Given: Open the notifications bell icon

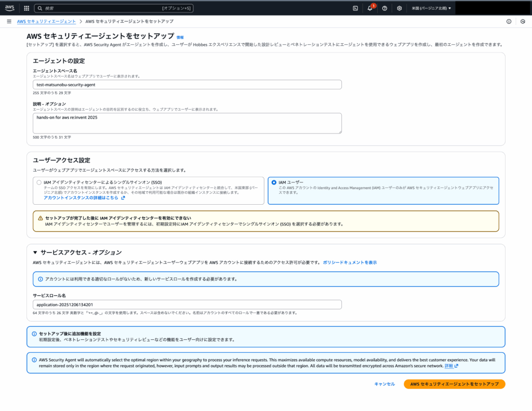Looking at the screenshot, I should [x=370, y=8].
